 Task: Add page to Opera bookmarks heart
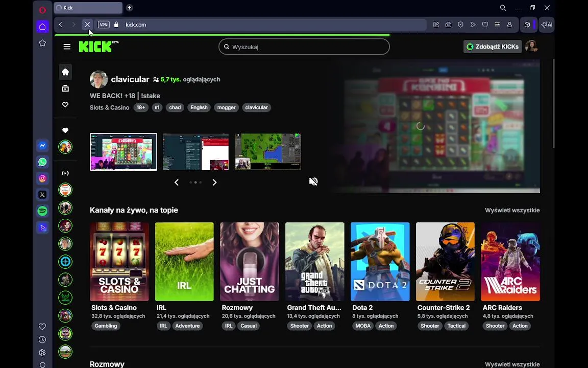tap(485, 25)
